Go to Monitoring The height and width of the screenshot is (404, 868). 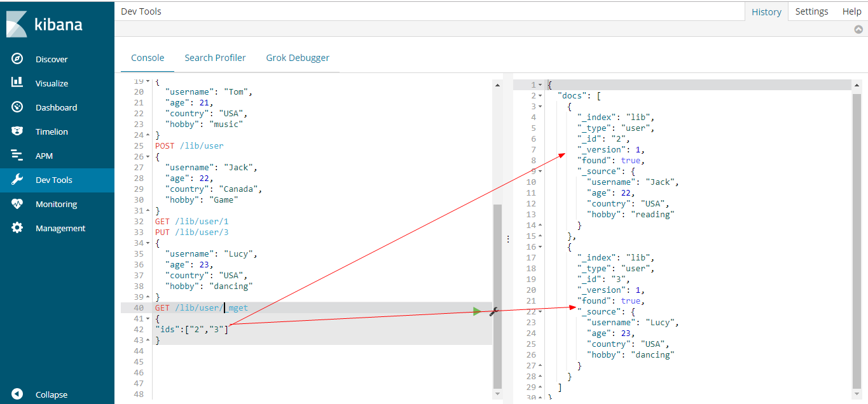(x=56, y=204)
